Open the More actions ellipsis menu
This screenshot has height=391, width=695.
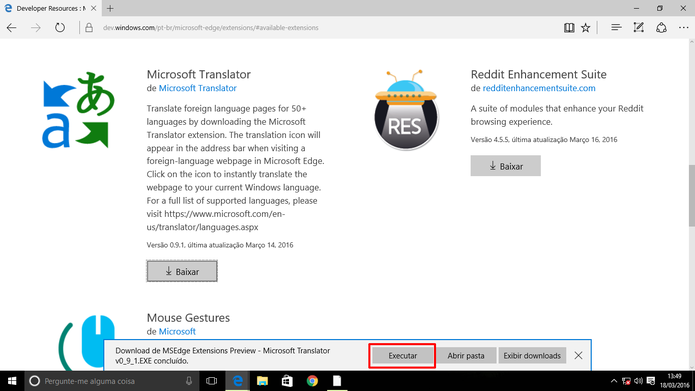683,27
